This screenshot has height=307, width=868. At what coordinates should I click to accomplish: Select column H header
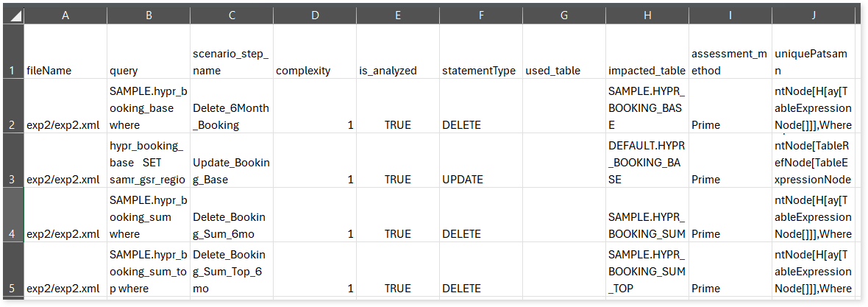click(x=647, y=15)
